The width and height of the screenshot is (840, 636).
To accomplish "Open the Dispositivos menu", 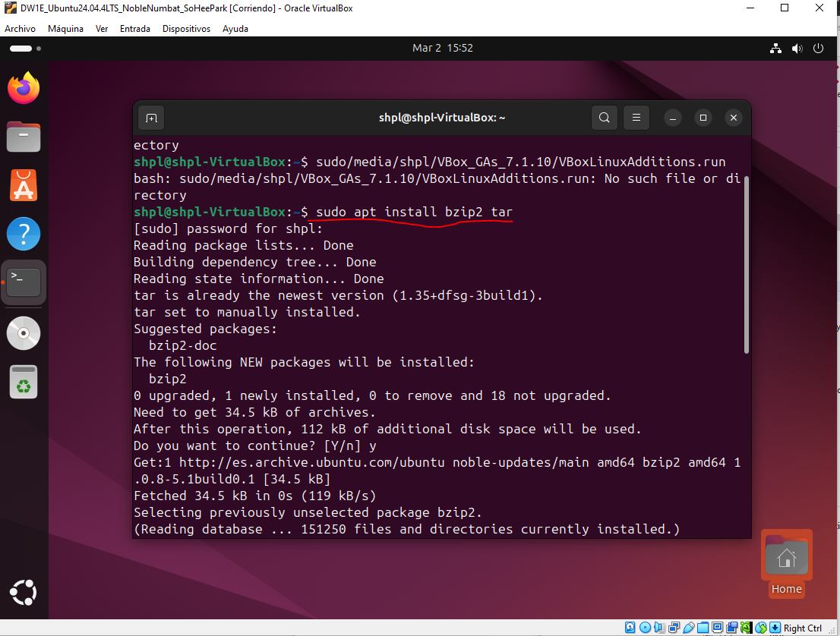I will pyautogui.click(x=186, y=29).
